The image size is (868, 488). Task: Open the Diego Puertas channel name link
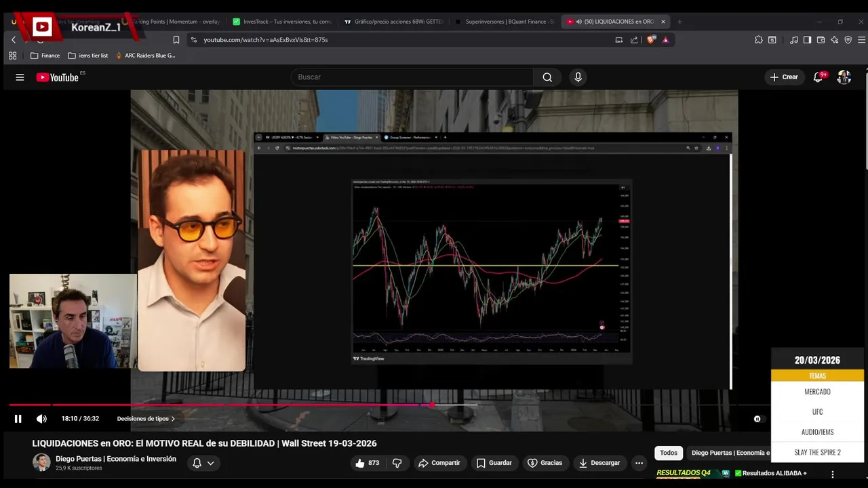pyautogui.click(x=116, y=459)
